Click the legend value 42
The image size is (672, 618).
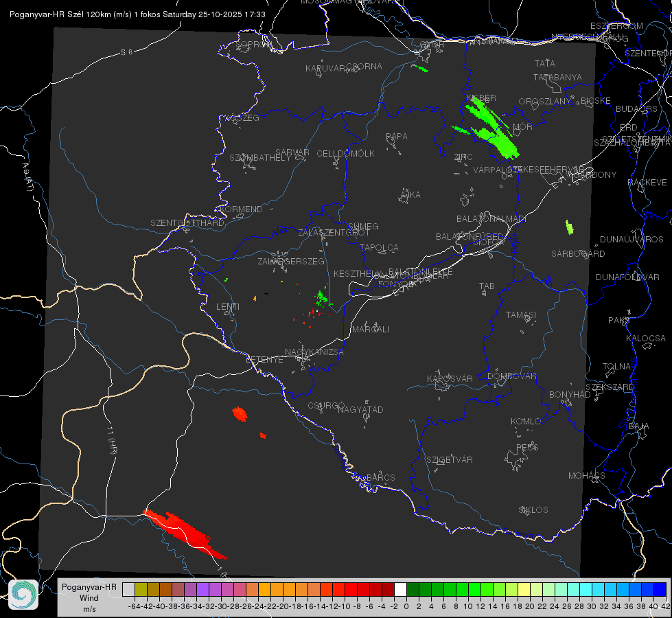coord(665,606)
